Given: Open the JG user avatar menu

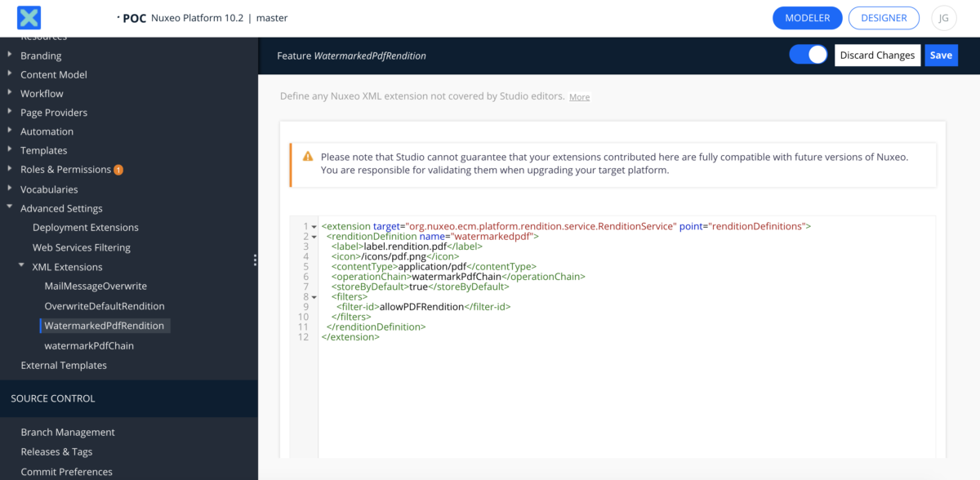Looking at the screenshot, I should (x=944, y=17).
